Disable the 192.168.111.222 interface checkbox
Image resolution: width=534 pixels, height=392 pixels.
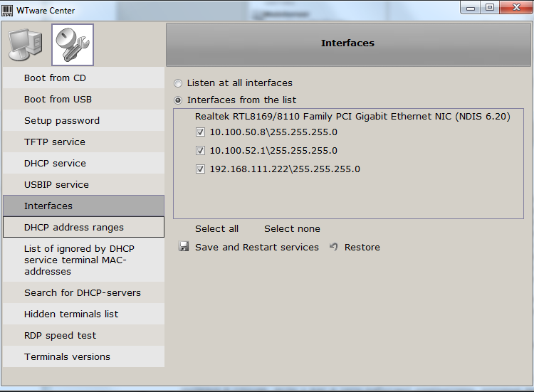[201, 169]
